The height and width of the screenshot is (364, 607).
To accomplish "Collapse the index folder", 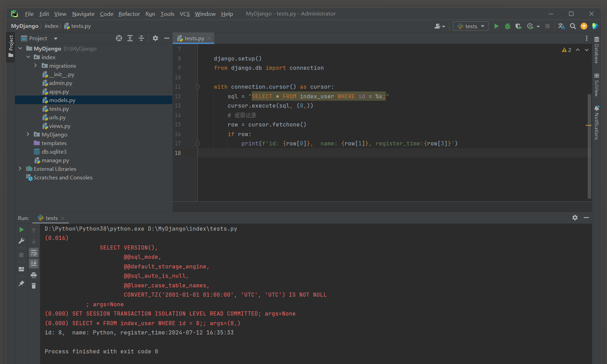I will click(x=28, y=57).
